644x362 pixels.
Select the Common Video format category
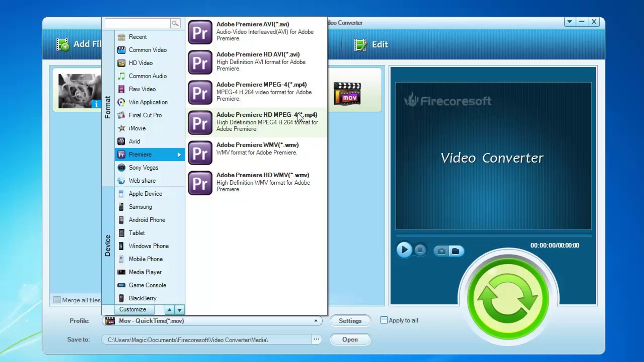point(148,50)
